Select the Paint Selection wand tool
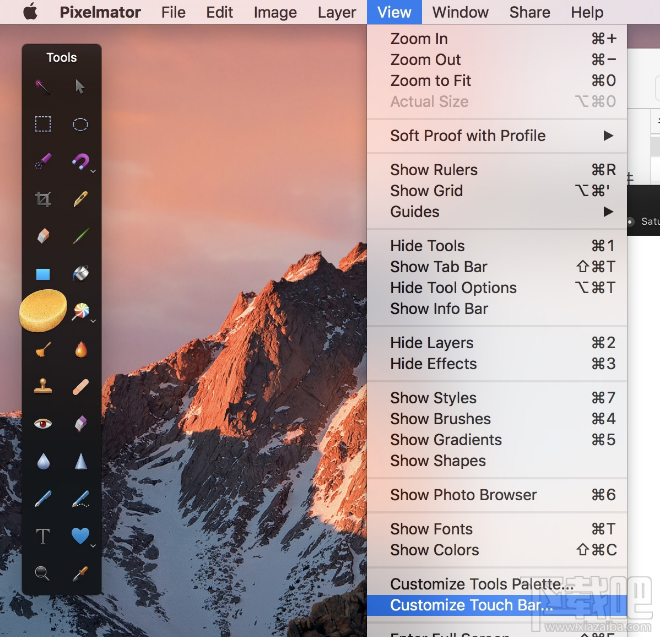660x637 pixels. (x=43, y=87)
